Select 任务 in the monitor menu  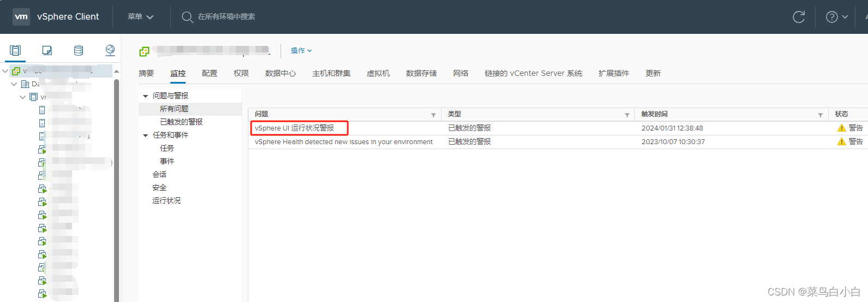(x=167, y=148)
